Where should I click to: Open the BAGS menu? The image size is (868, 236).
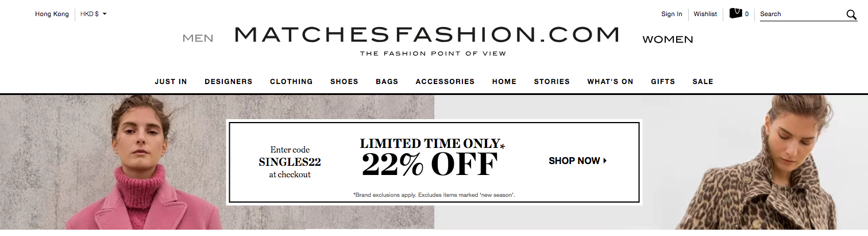click(x=387, y=81)
